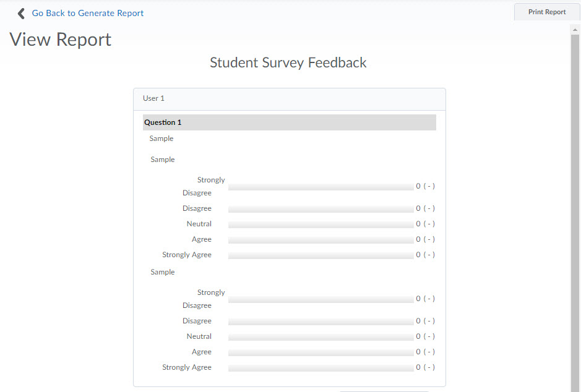Select the Student Survey Feedback title

pyautogui.click(x=288, y=63)
